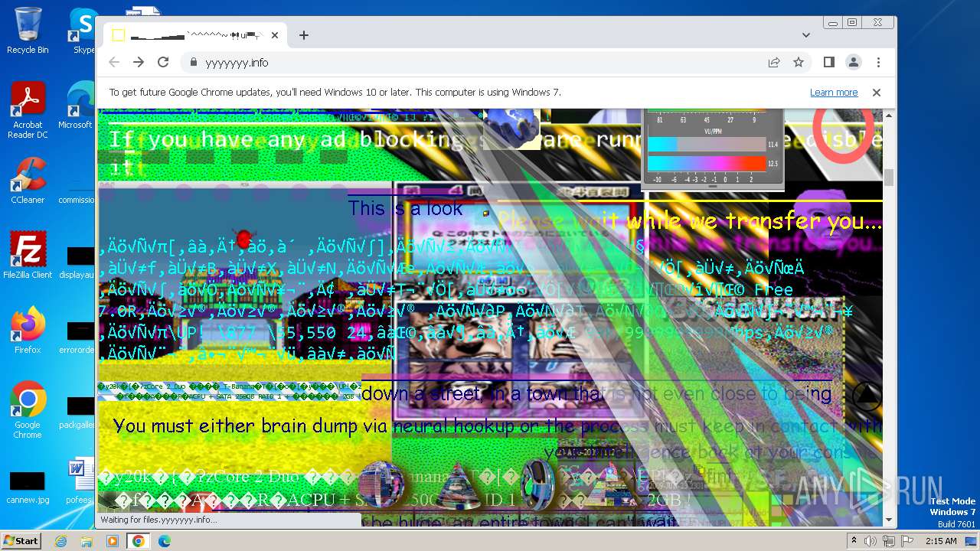View site information via lock icon
Image resolution: width=980 pixels, height=551 pixels.
tap(193, 63)
